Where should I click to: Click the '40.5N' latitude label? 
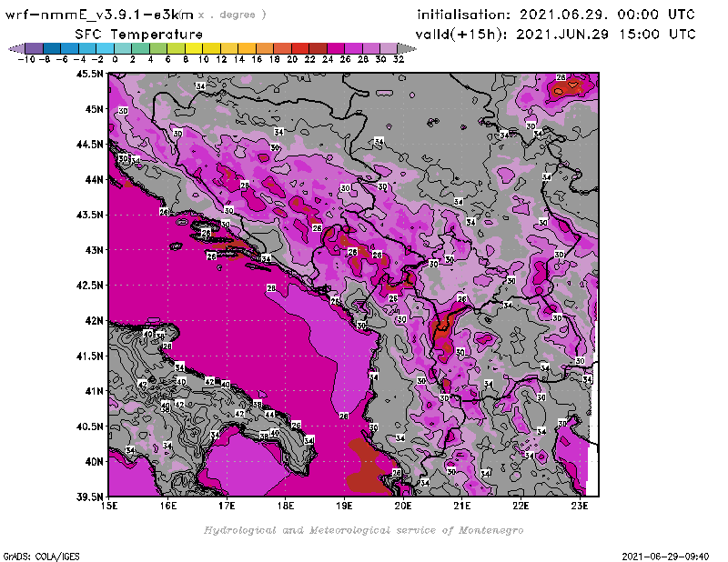coord(89,427)
